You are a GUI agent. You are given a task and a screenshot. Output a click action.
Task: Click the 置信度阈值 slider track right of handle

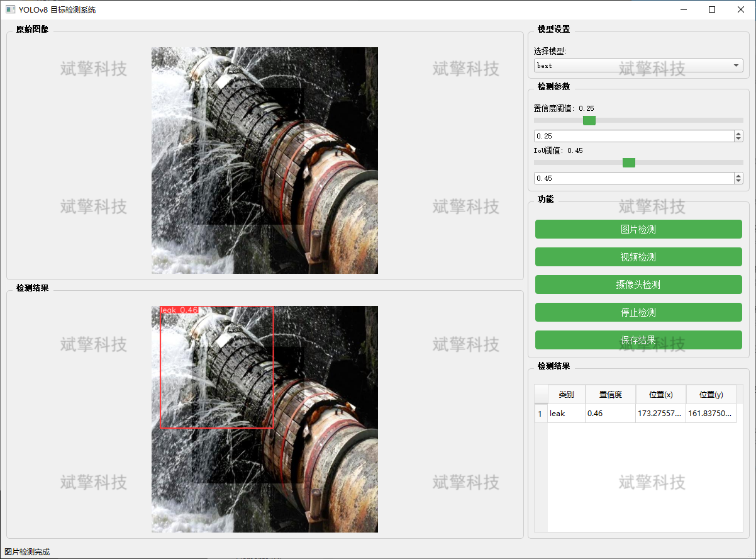669,120
